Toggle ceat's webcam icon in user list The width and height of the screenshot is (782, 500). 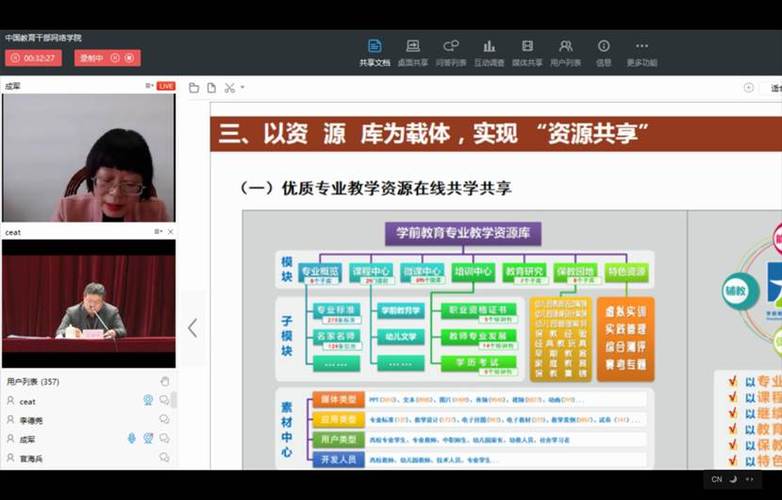(x=148, y=400)
